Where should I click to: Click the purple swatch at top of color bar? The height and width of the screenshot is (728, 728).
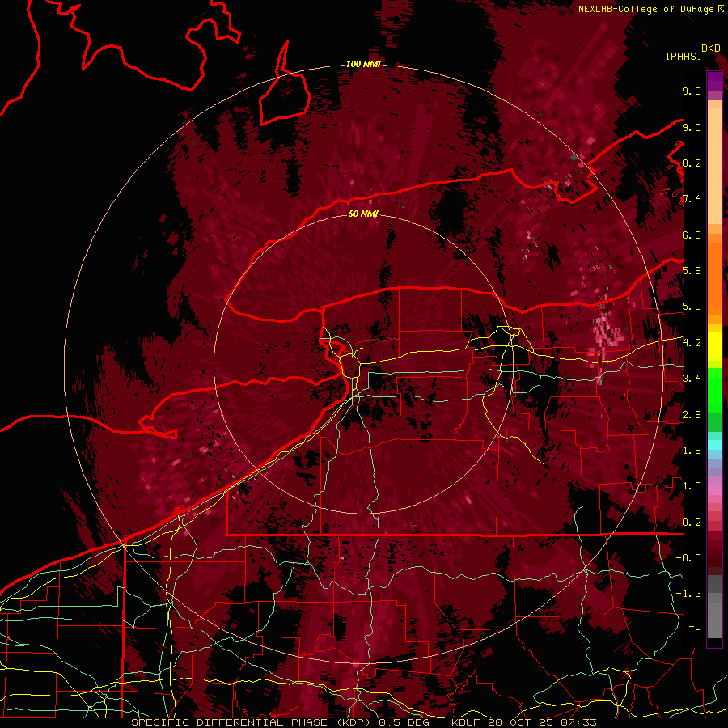click(714, 81)
